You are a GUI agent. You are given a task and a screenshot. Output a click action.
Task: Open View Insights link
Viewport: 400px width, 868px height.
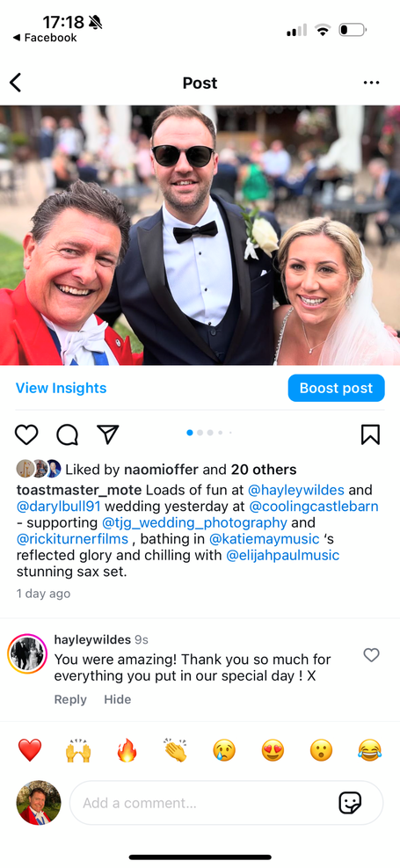pos(61,388)
